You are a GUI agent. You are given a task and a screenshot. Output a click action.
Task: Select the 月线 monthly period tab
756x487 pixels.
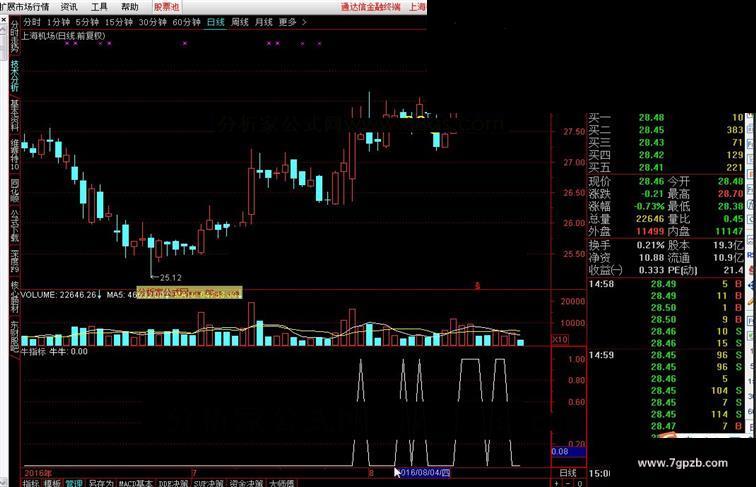click(x=263, y=22)
